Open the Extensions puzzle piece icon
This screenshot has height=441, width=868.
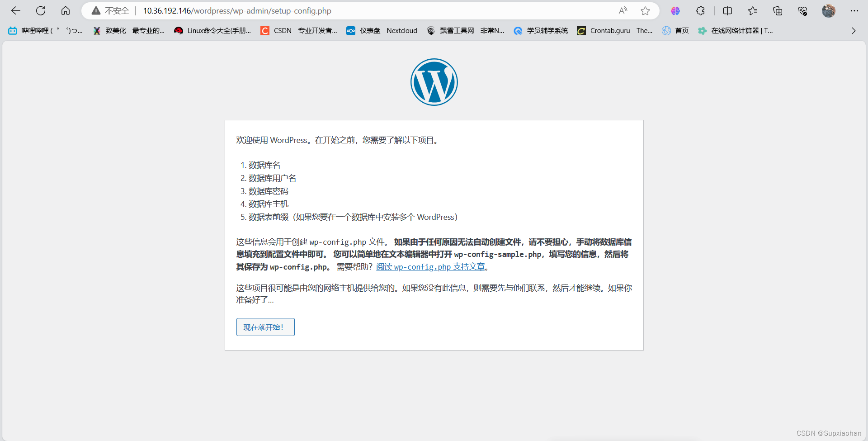click(700, 11)
